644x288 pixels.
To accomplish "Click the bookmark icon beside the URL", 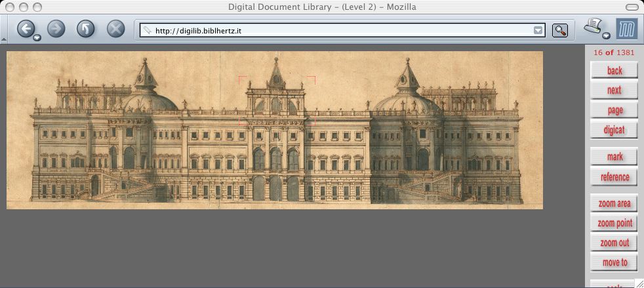I will [148, 30].
